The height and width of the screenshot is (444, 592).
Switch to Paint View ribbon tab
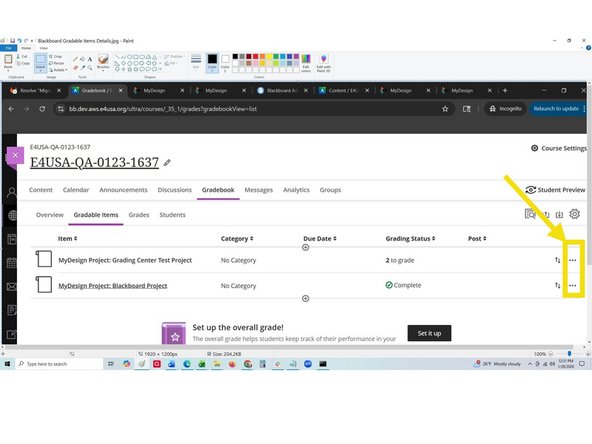[44, 48]
